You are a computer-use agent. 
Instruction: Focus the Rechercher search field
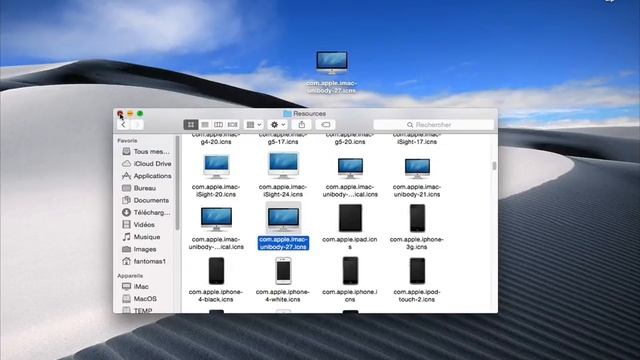pos(433,124)
